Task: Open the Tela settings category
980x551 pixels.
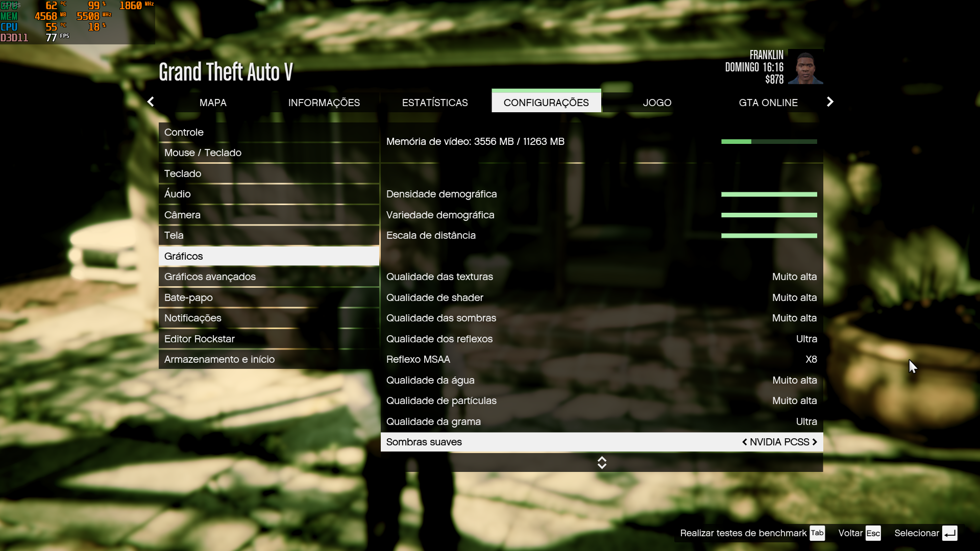Action: pyautogui.click(x=269, y=235)
